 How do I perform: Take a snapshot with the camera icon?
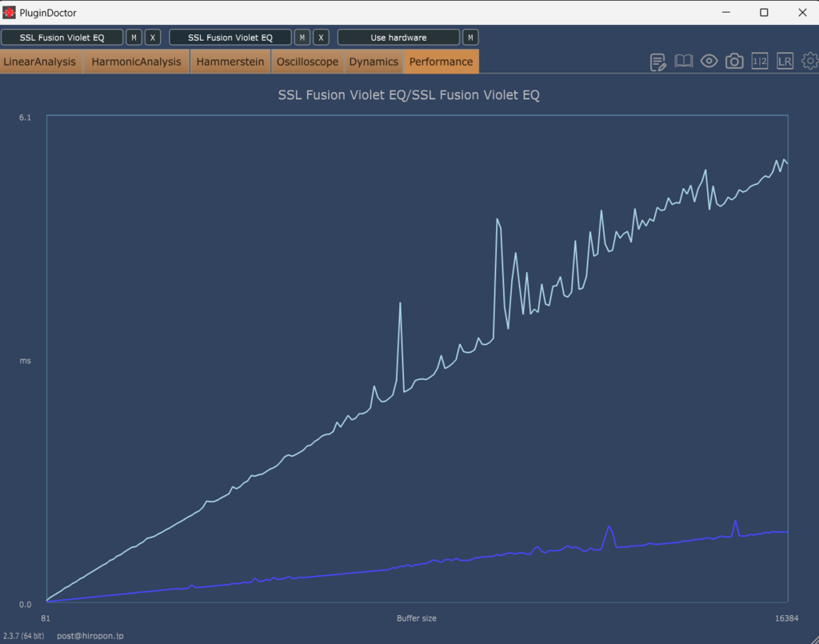[x=734, y=61]
